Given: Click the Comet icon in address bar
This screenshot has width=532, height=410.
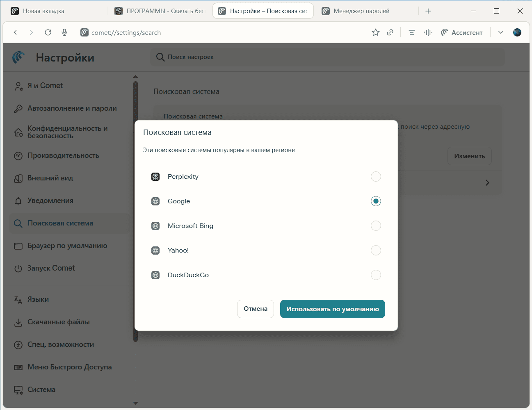Looking at the screenshot, I should [84, 32].
